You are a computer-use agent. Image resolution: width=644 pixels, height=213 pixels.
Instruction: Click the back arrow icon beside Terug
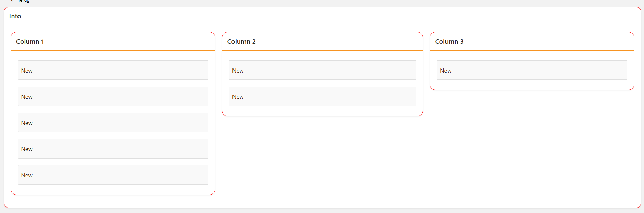coord(12,1)
